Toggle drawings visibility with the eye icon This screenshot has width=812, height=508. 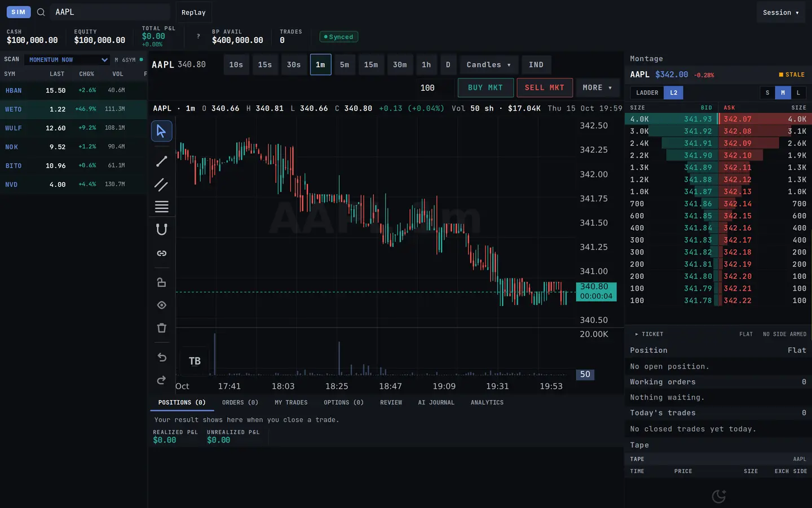161,305
